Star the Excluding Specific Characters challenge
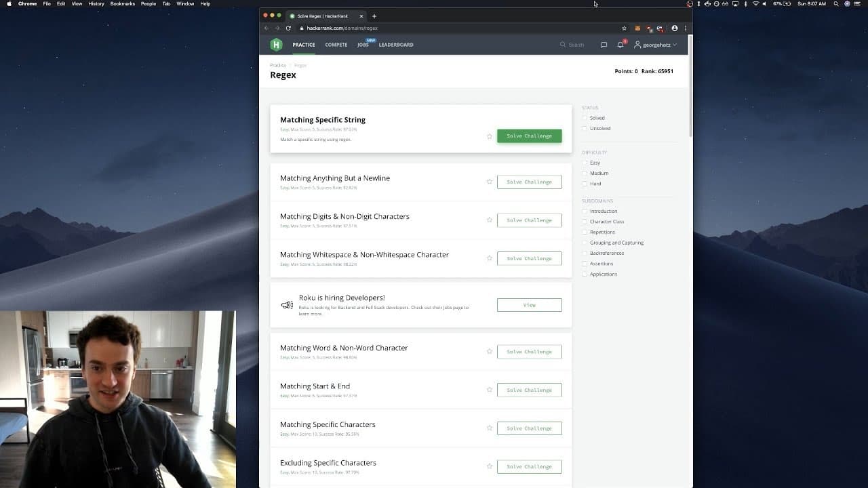 click(x=489, y=466)
